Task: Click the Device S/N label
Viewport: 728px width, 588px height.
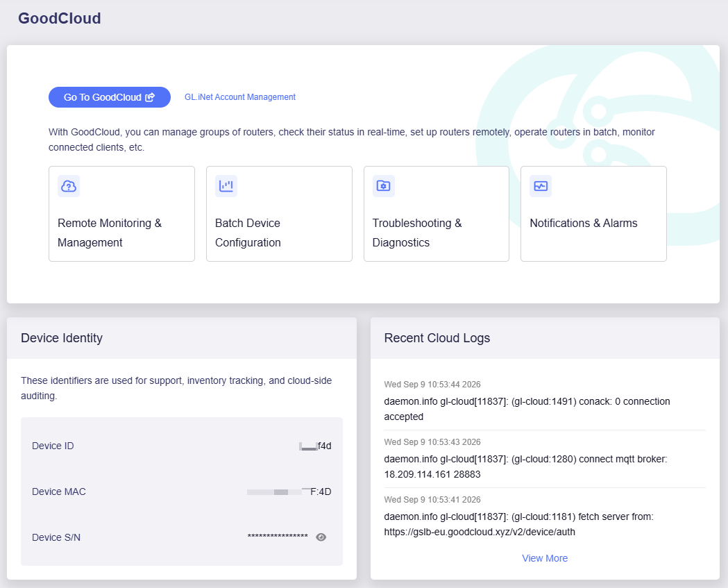Action: [56, 537]
